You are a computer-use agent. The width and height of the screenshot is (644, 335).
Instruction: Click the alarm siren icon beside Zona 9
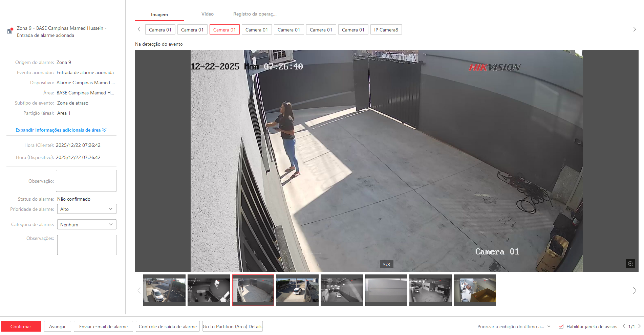click(10, 31)
